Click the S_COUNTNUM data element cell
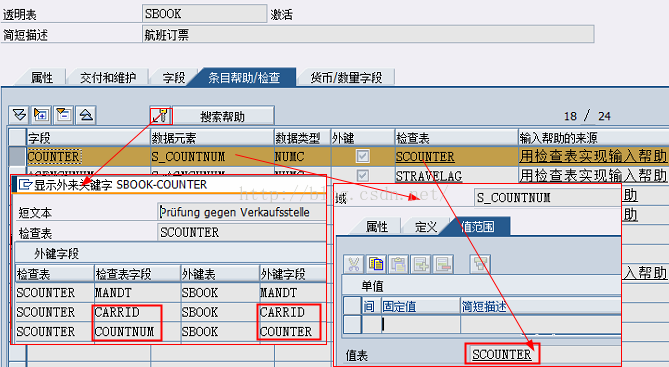 pyautogui.click(x=212, y=157)
